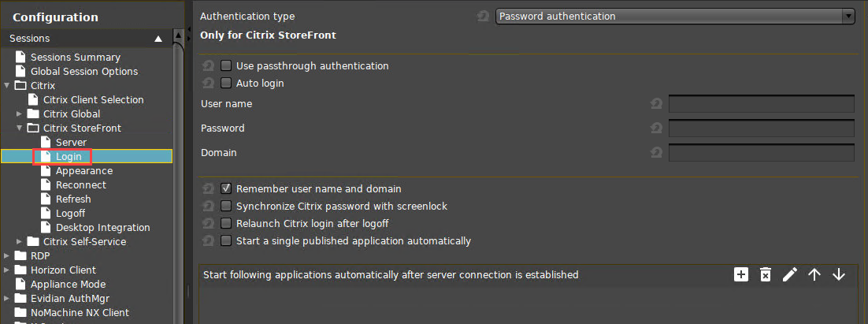Click revert icon beside User name field
Screen dimensions: 868x324
click(656, 104)
